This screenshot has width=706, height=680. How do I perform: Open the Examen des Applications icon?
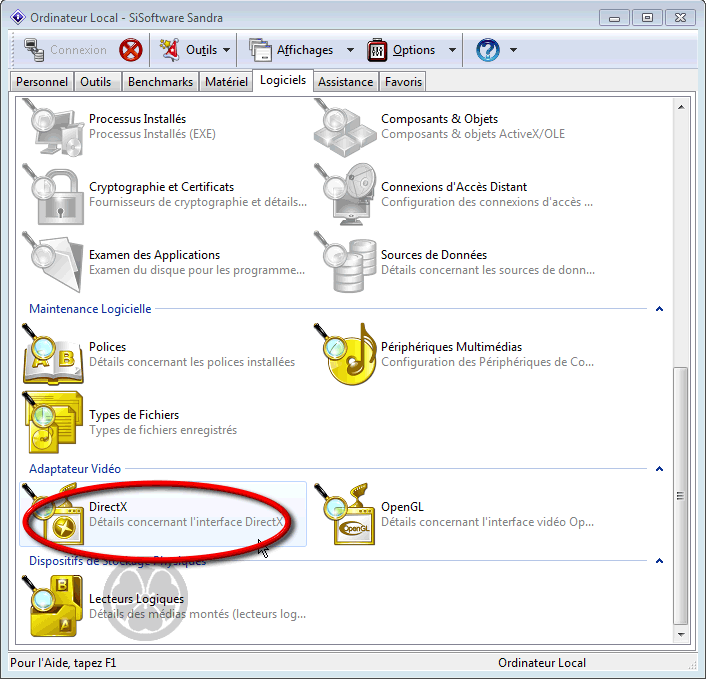(53, 263)
